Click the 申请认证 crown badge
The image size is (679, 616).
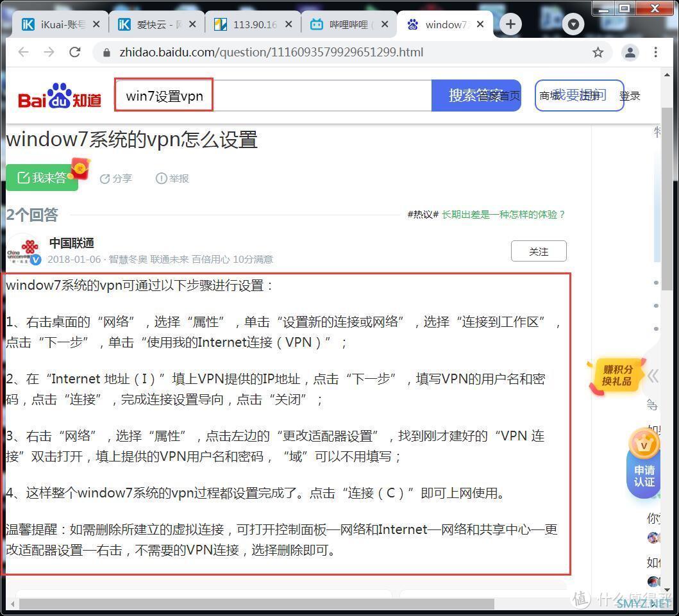point(644,463)
